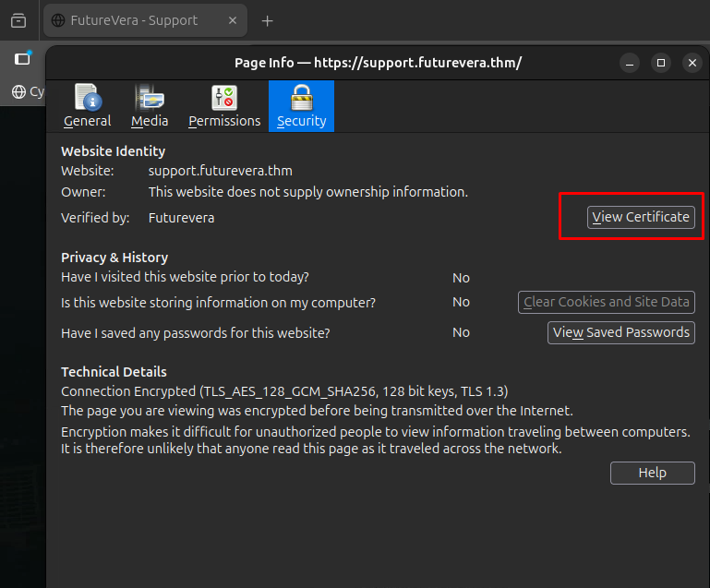Open the Permissions sliders icon tab
Image resolution: width=710 pixels, height=588 pixels.
tap(224, 105)
